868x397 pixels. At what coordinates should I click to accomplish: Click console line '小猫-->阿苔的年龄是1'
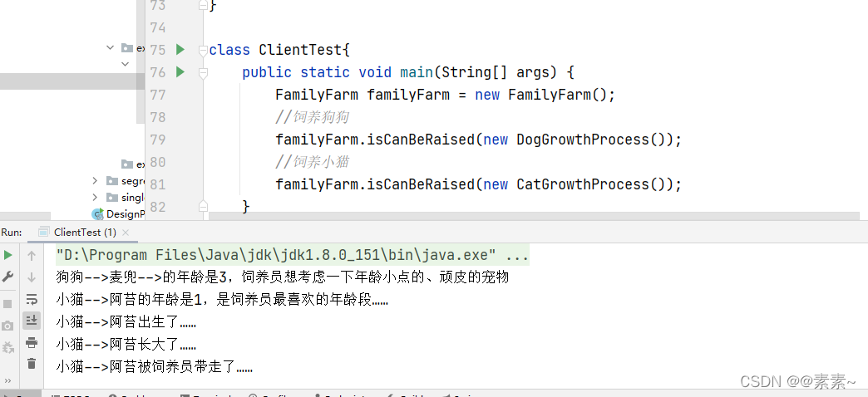[x=222, y=300]
